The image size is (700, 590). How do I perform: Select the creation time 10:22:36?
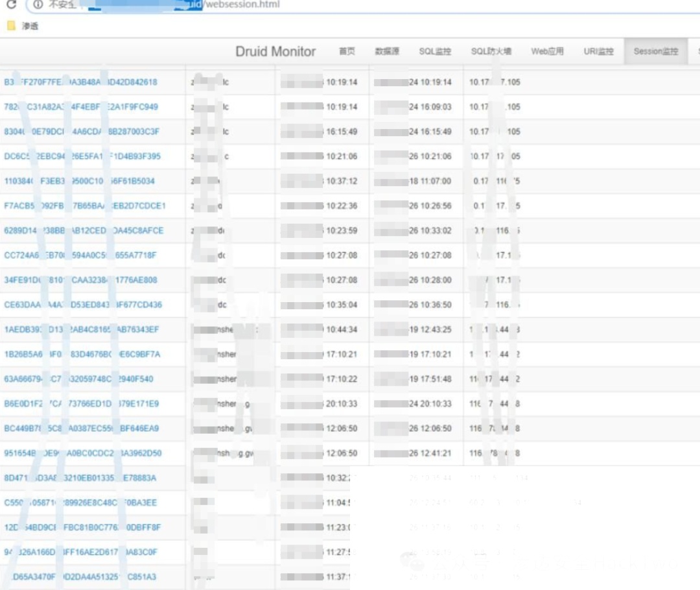[342, 206]
